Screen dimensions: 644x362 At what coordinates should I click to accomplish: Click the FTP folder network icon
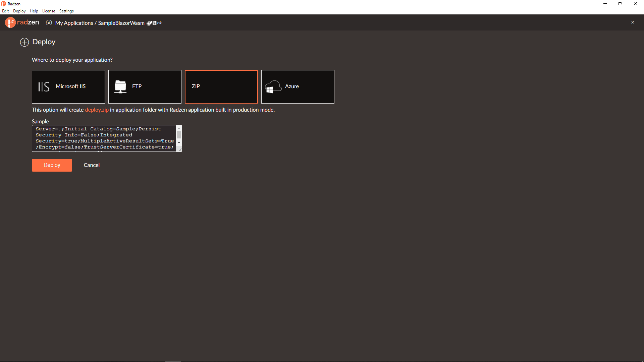coord(120,86)
